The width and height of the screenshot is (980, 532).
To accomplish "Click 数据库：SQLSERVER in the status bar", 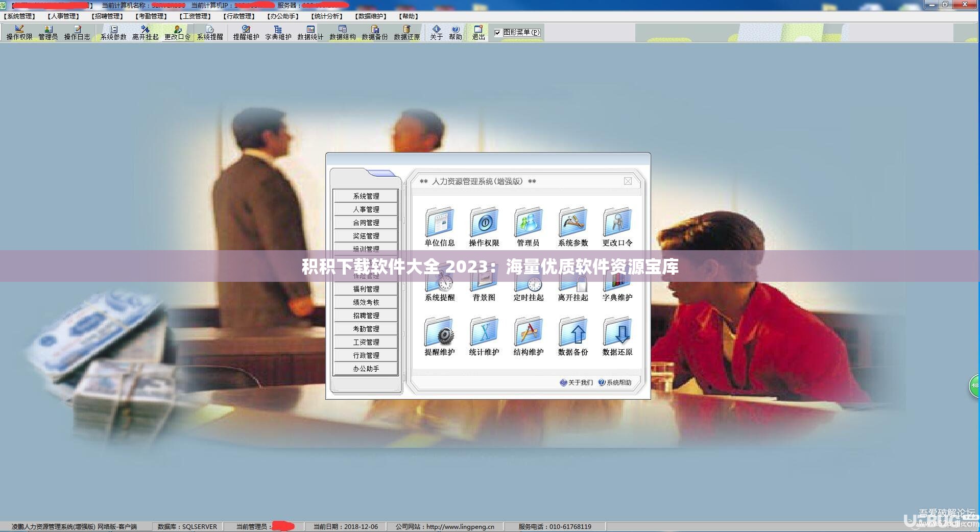I will (187, 526).
